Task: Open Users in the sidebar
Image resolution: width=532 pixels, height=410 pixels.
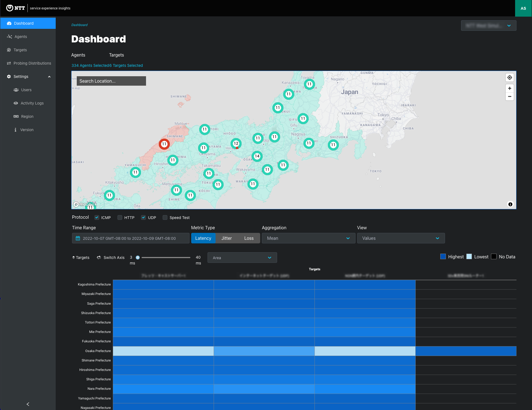Action: (x=28, y=90)
